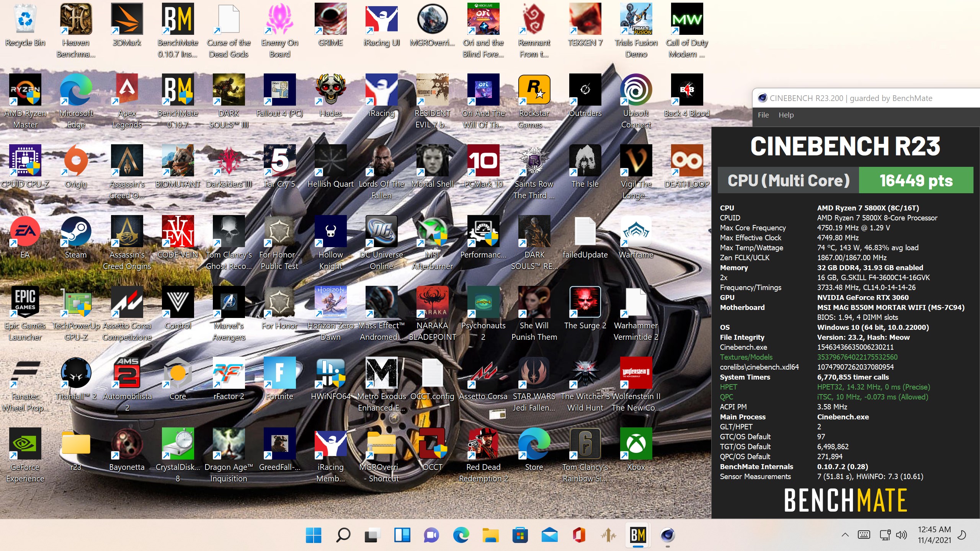Open the Origin desktop shortcut
Screen dimensions: 980x551
pos(76,167)
